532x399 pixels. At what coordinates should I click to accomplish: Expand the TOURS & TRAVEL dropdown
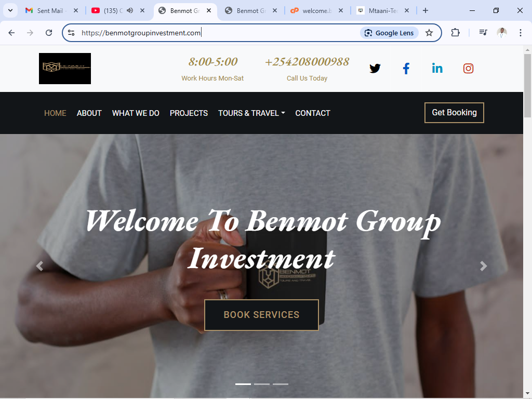[x=251, y=113]
